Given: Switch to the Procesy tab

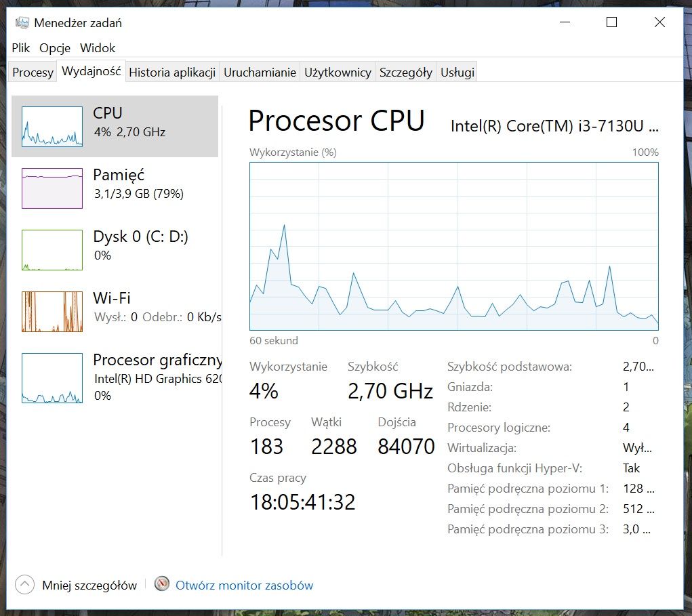Looking at the screenshot, I should pyautogui.click(x=33, y=72).
